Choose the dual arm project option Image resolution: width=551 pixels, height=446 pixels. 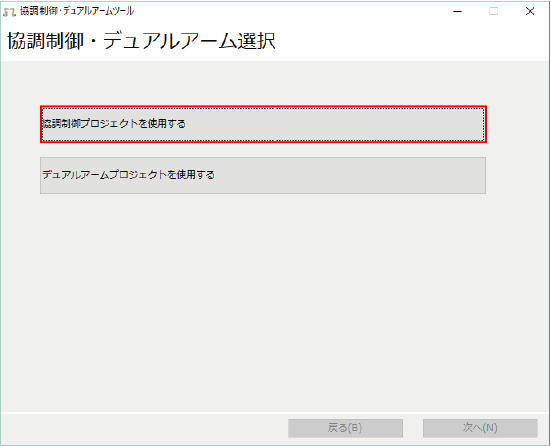click(x=263, y=175)
